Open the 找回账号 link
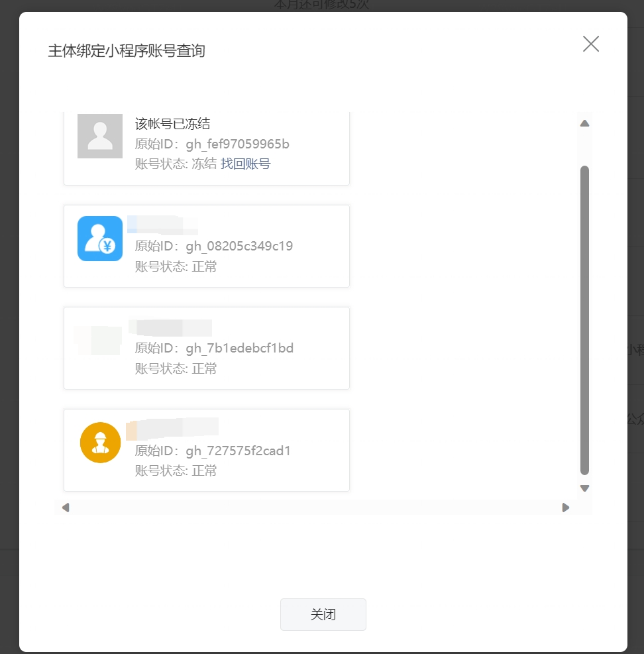Viewport: 644px width, 654px height. click(245, 164)
